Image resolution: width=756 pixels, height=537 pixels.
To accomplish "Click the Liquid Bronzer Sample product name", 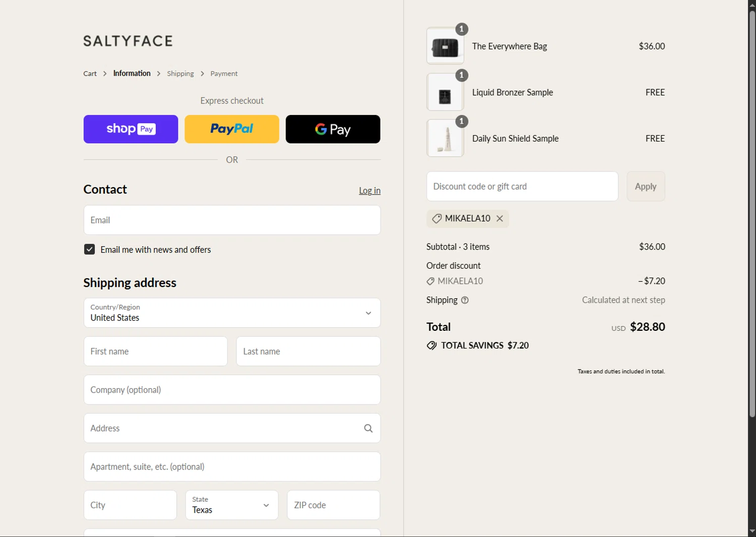I will 513,92.
